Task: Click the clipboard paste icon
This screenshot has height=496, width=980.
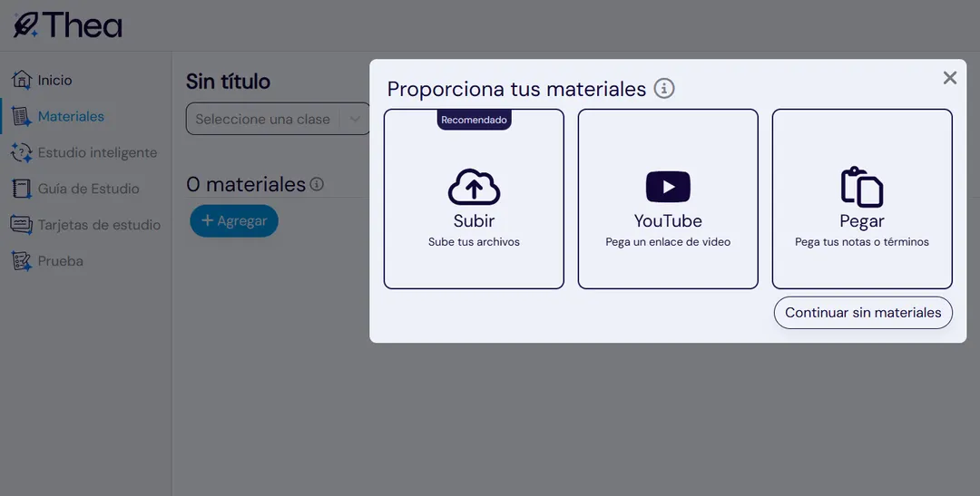Action: point(862,187)
